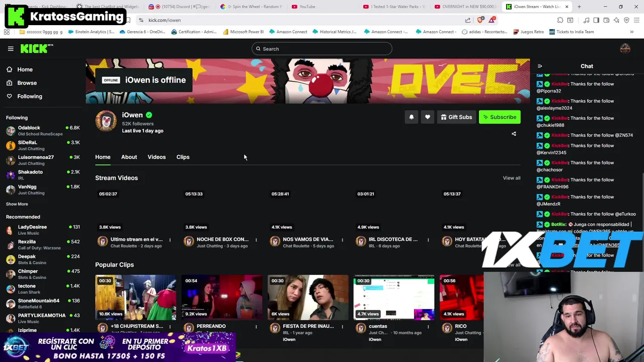
Task: Click the Brave Rewards triangle icon
Action: 492,20
